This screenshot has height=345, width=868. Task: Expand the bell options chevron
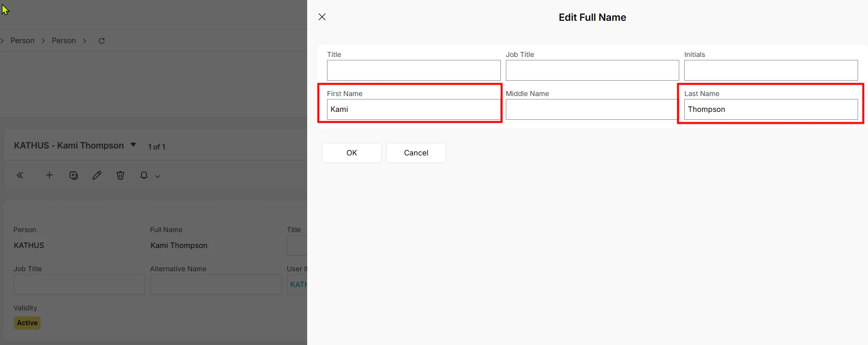158,176
